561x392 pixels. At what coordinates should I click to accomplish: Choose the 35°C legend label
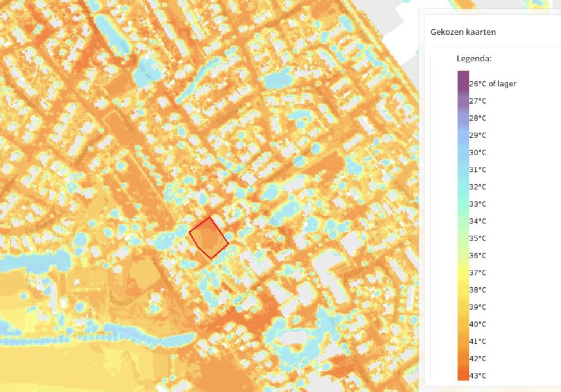tap(478, 238)
